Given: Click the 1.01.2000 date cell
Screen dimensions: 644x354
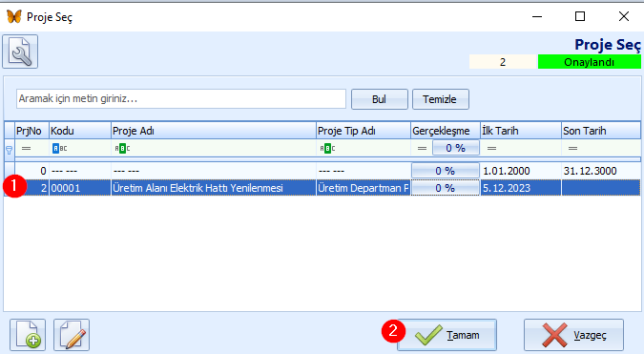Looking at the screenshot, I should tap(521, 171).
